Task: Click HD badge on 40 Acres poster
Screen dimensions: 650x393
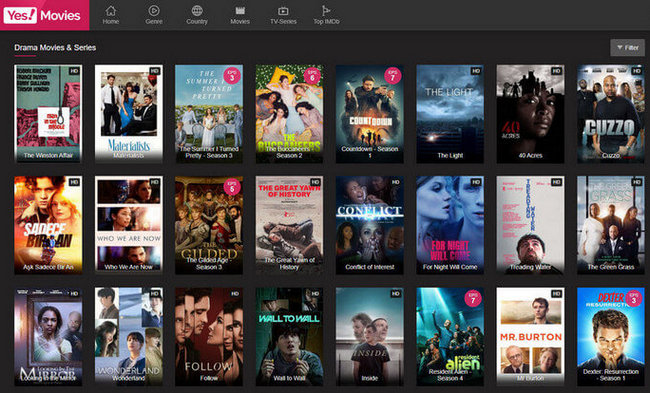Action: (557, 71)
